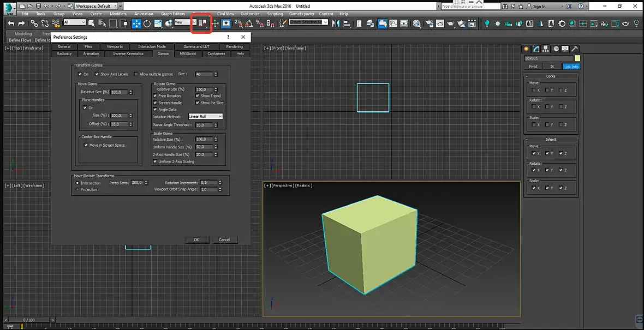Click the Undo arrow in main toolbar

(x=10, y=23)
